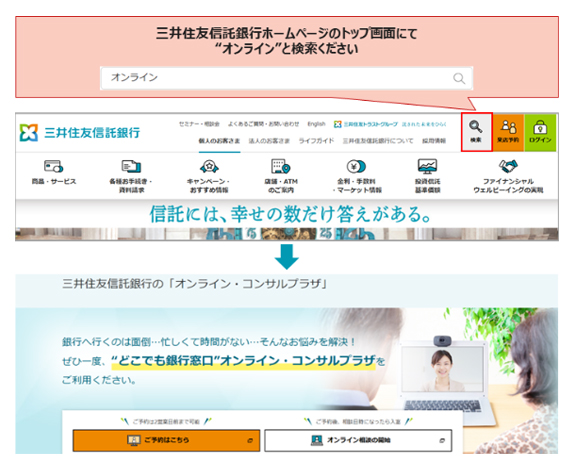Select the 採用情報 tab

pyautogui.click(x=434, y=141)
